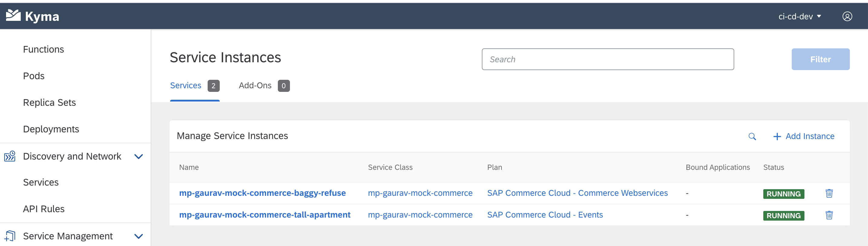This screenshot has height=246, width=868.
Task: Click the plus icon for Add Instance
Action: click(777, 136)
